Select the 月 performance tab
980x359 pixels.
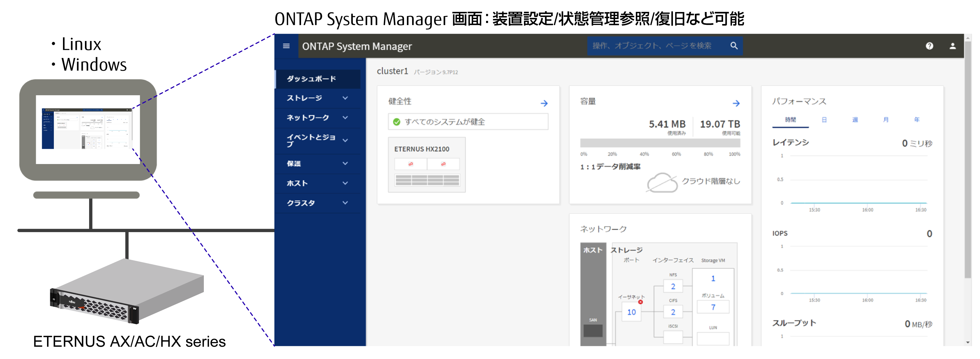coord(886,120)
